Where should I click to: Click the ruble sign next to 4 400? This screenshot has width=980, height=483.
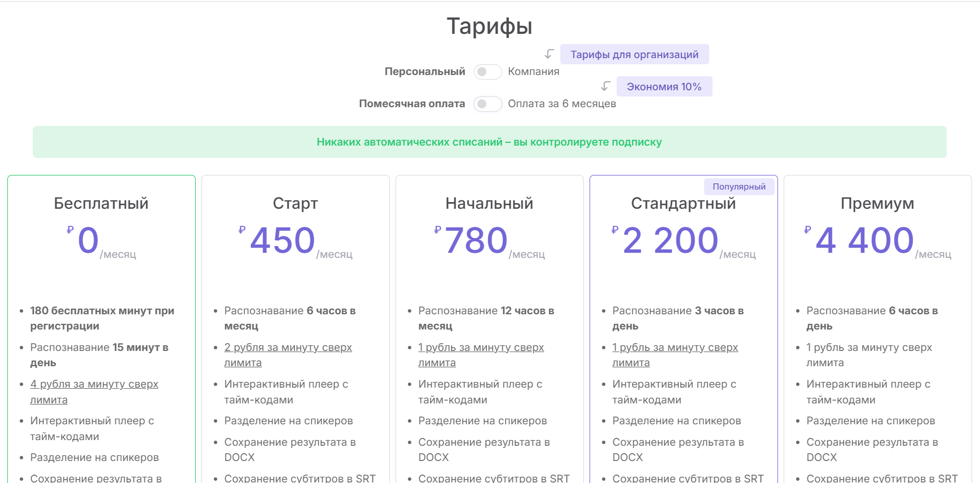pyautogui.click(x=807, y=230)
